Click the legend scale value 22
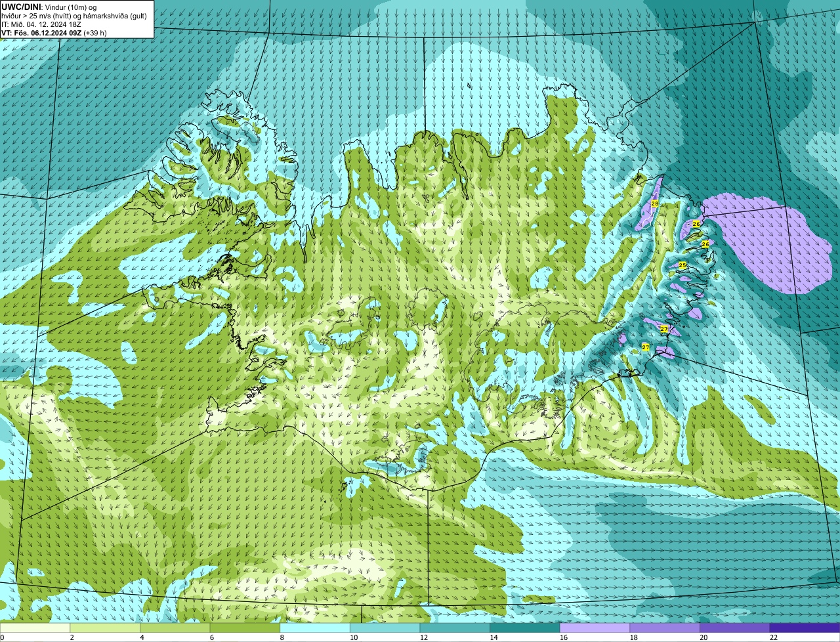Image resolution: width=840 pixels, height=642 pixels. (773, 637)
